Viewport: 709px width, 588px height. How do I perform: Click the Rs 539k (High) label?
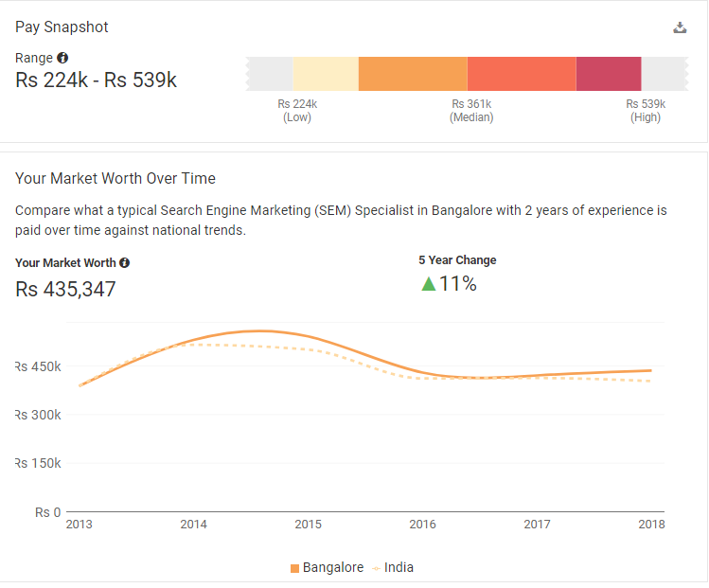(646, 111)
